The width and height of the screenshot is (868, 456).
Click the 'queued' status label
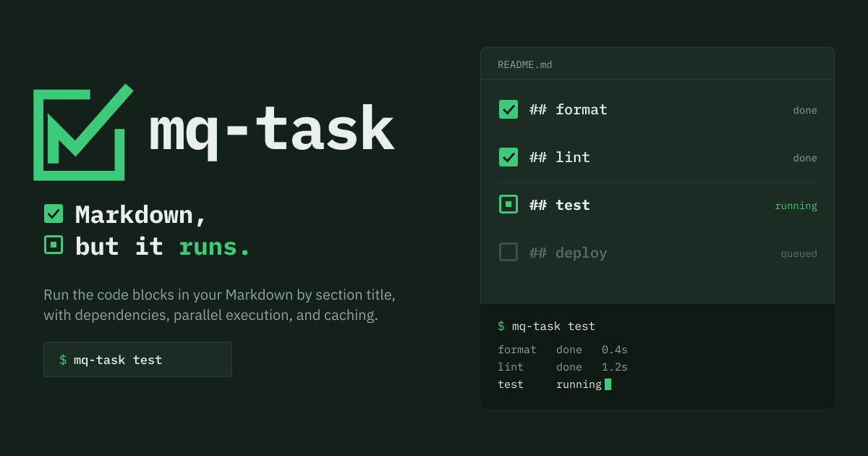coord(799,254)
